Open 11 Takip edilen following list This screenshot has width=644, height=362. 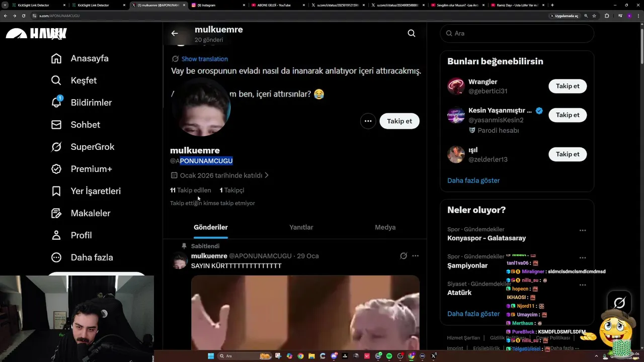click(x=190, y=190)
